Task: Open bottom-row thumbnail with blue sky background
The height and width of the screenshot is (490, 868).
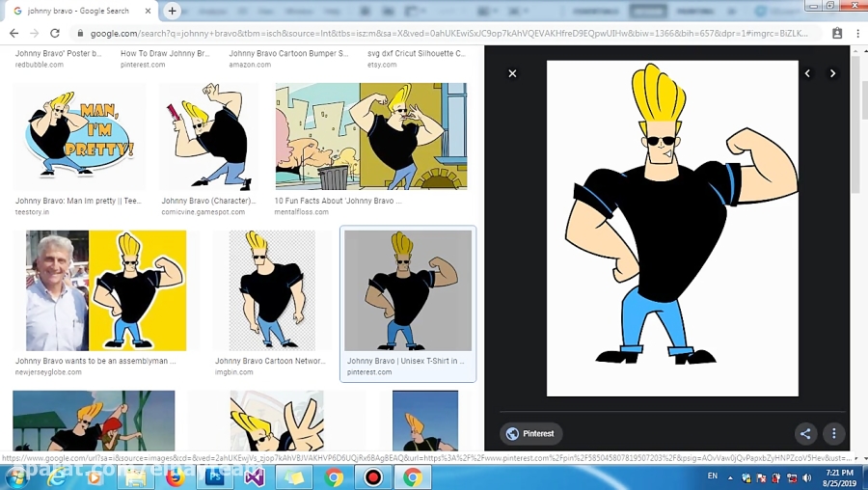Action: tap(425, 421)
